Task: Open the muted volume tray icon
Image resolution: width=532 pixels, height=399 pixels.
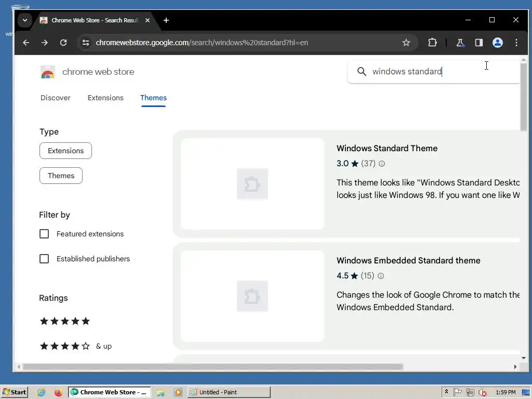Action: click(x=482, y=393)
